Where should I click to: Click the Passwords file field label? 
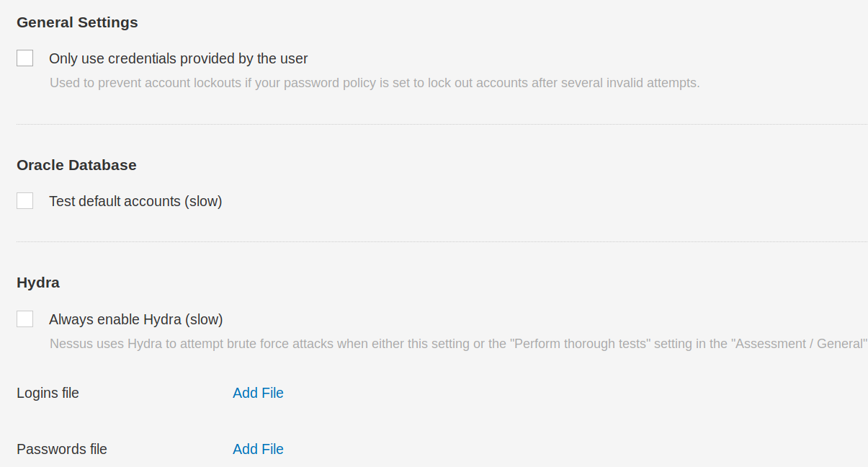pyautogui.click(x=62, y=449)
